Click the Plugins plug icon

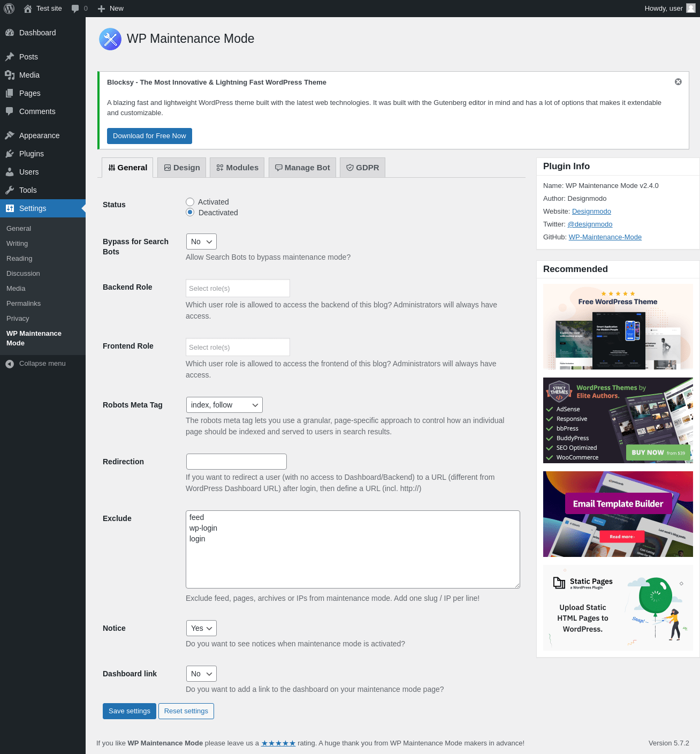click(10, 154)
